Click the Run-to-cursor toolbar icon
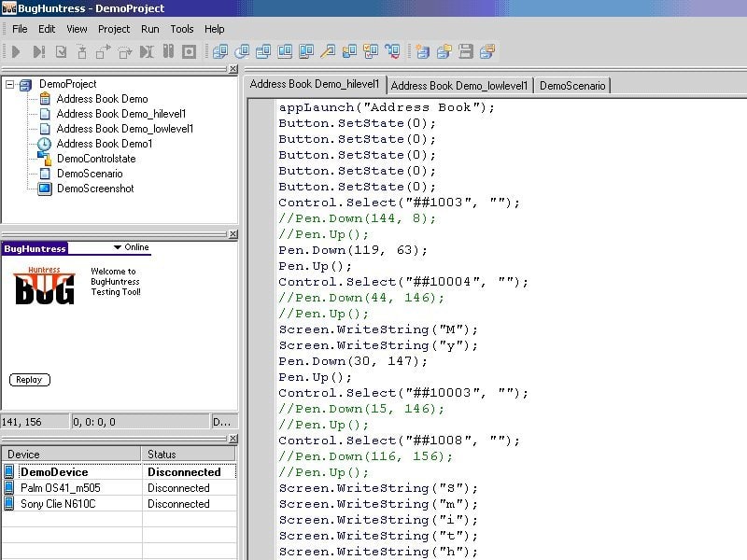This screenshot has width=747, height=560. click(147, 51)
